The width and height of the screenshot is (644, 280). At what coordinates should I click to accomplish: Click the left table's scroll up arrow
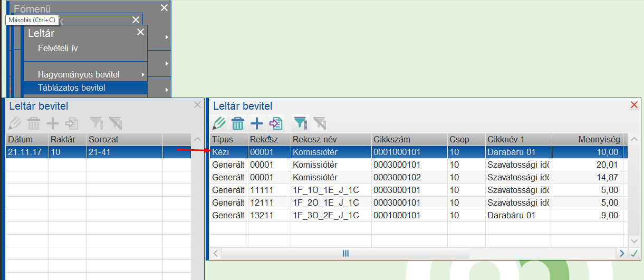click(x=197, y=139)
